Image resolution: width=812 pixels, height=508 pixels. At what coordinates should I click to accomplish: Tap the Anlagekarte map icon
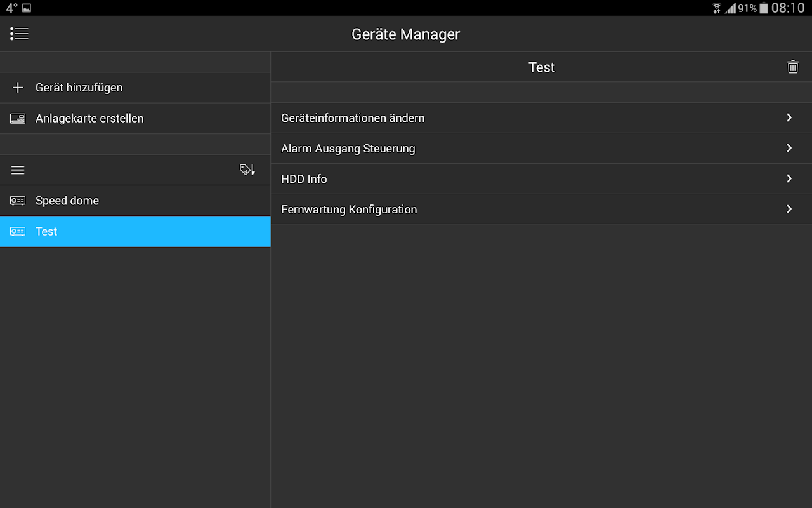(x=18, y=119)
